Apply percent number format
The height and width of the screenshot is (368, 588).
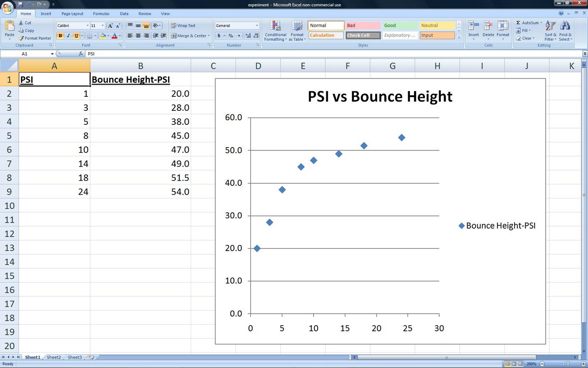pyautogui.click(x=230, y=36)
